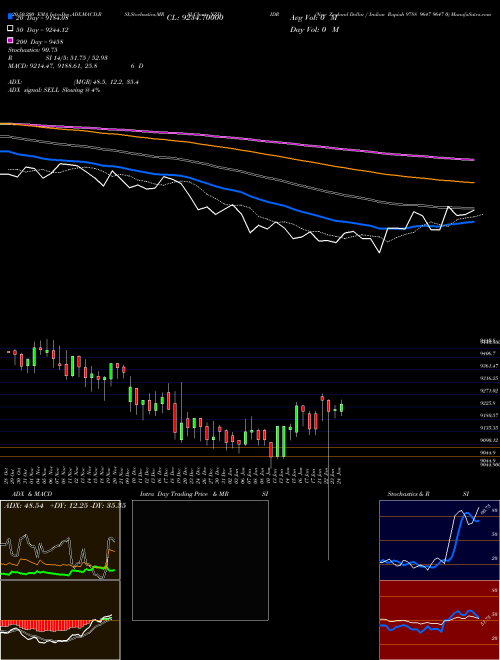The width and height of the screenshot is (500, 660).
Task: Click the 'ADX & MACD' panel title
Action: point(32,494)
